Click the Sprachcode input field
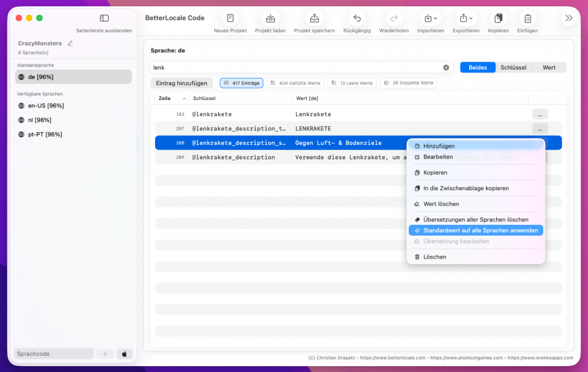The height and width of the screenshot is (372, 588). (x=53, y=354)
